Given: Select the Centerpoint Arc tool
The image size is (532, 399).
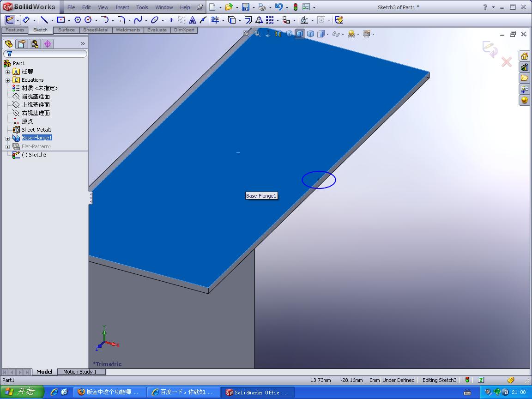Looking at the screenshot, I should coord(105,20).
